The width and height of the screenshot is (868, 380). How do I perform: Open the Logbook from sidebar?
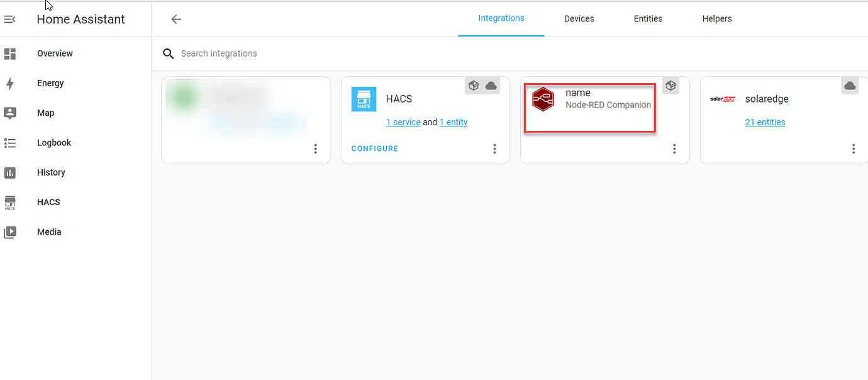pyautogui.click(x=53, y=142)
